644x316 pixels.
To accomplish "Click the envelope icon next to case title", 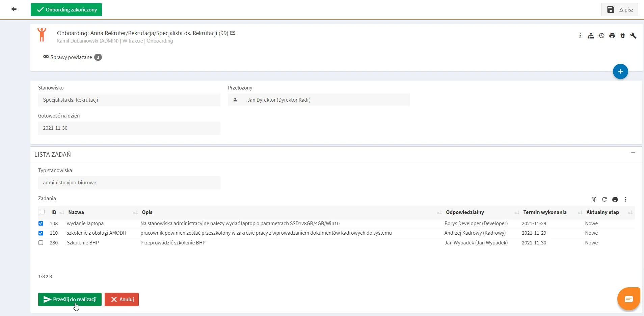I will point(233,33).
